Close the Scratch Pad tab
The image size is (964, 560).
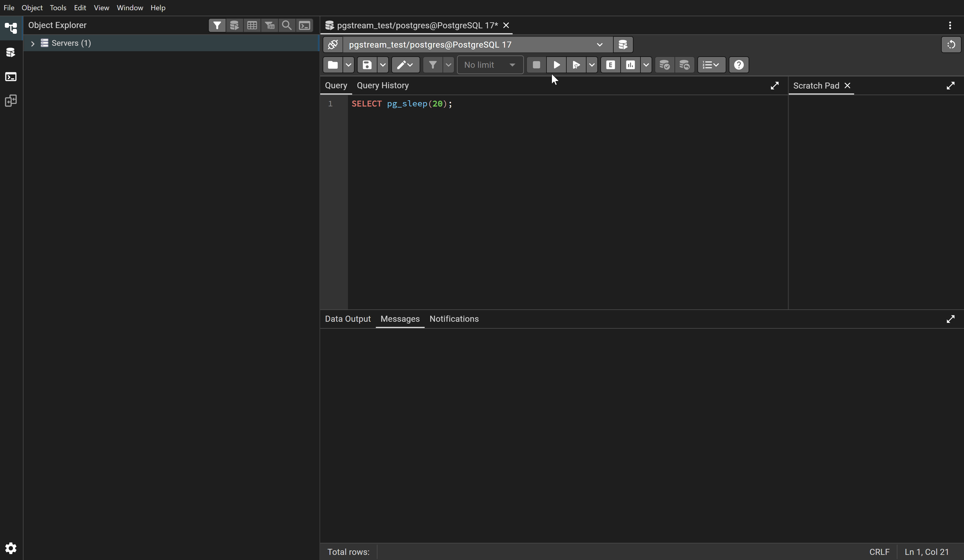pos(847,86)
